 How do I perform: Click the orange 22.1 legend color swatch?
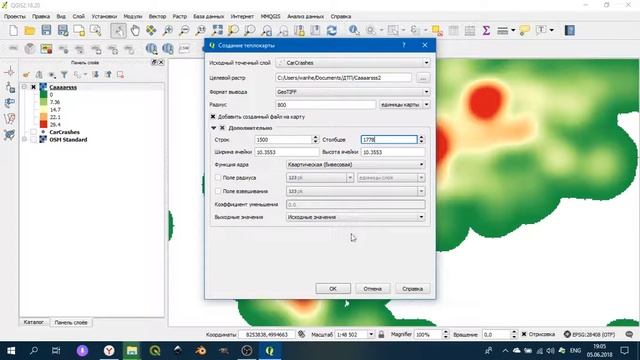point(44,117)
